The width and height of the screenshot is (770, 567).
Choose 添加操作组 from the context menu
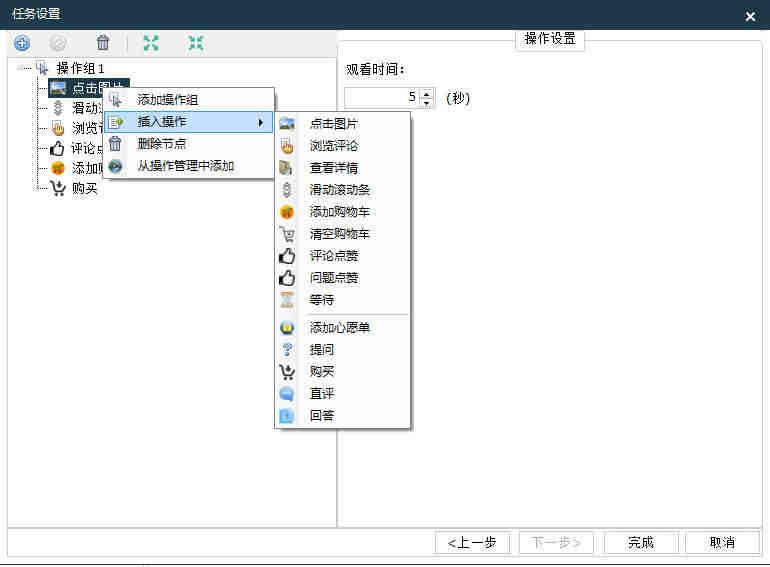point(189,100)
